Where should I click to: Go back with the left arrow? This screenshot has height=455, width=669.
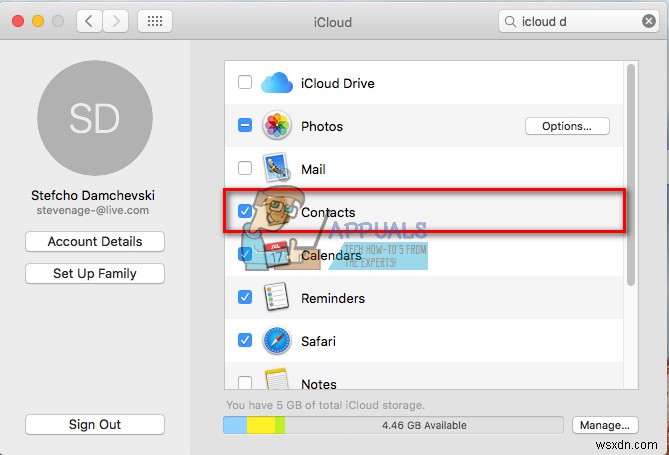(x=89, y=21)
